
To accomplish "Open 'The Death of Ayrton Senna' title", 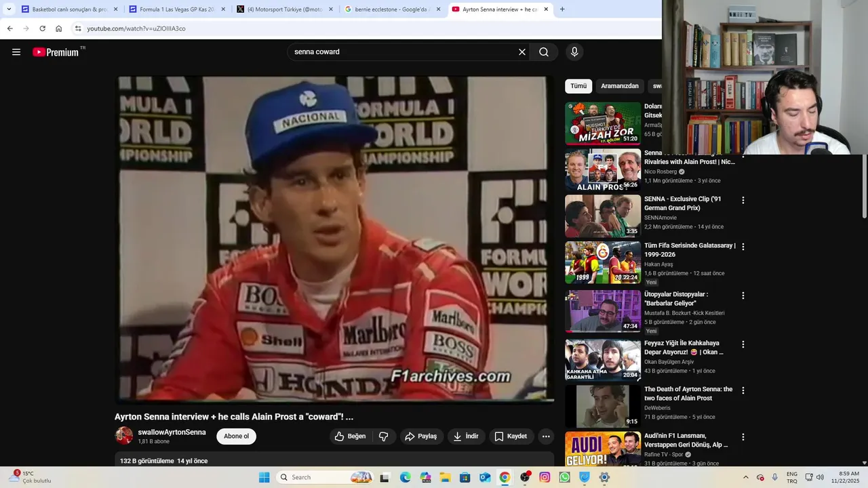I will click(x=688, y=394).
